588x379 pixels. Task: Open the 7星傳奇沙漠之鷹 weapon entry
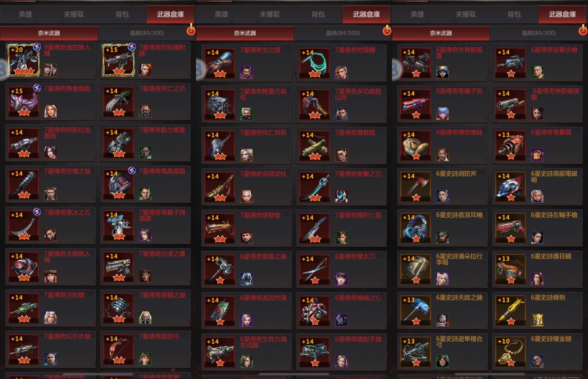click(x=145, y=267)
